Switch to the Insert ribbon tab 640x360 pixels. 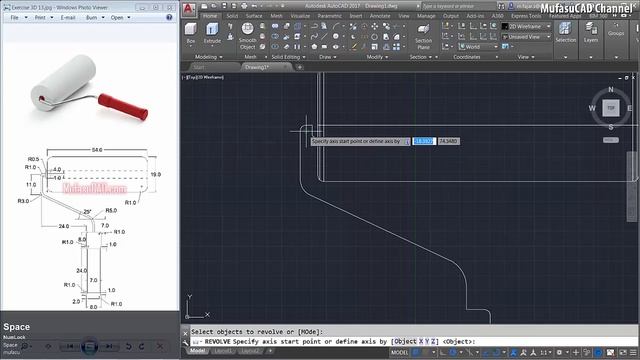pyautogui.click(x=356, y=16)
